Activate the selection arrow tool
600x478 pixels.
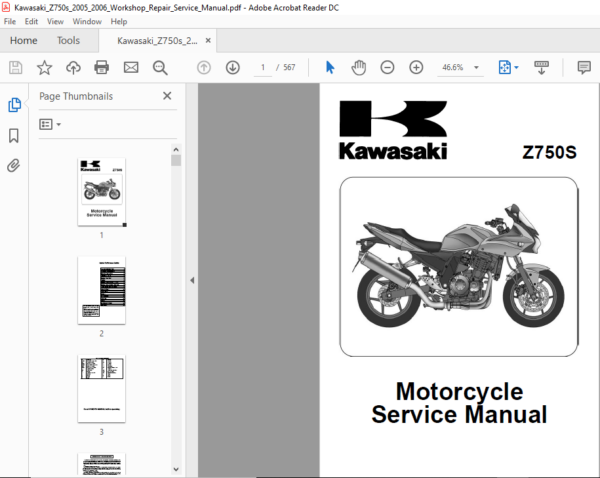pyautogui.click(x=330, y=67)
